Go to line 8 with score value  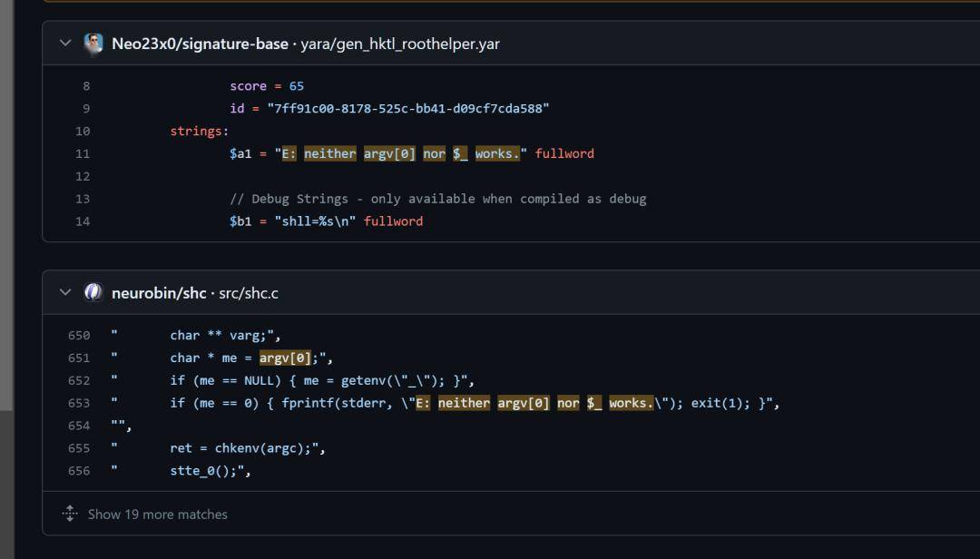pyautogui.click(x=86, y=86)
